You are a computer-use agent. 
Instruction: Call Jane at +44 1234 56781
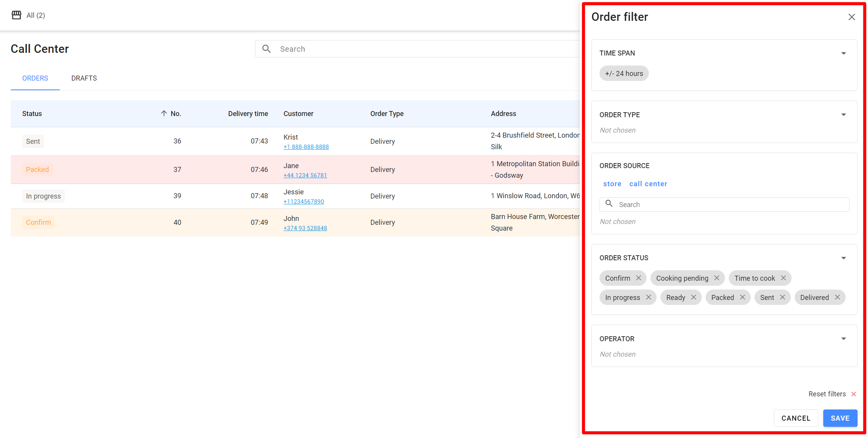point(305,175)
